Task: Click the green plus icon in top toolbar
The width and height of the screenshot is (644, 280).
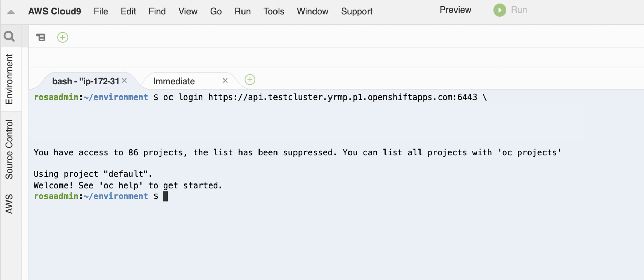Action: (x=63, y=37)
